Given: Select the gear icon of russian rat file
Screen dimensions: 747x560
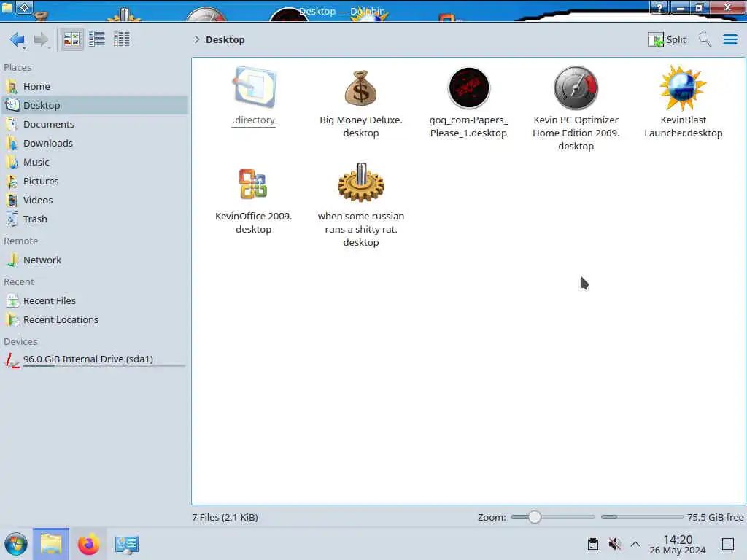Looking at the screenshot, I should (360, 182).
